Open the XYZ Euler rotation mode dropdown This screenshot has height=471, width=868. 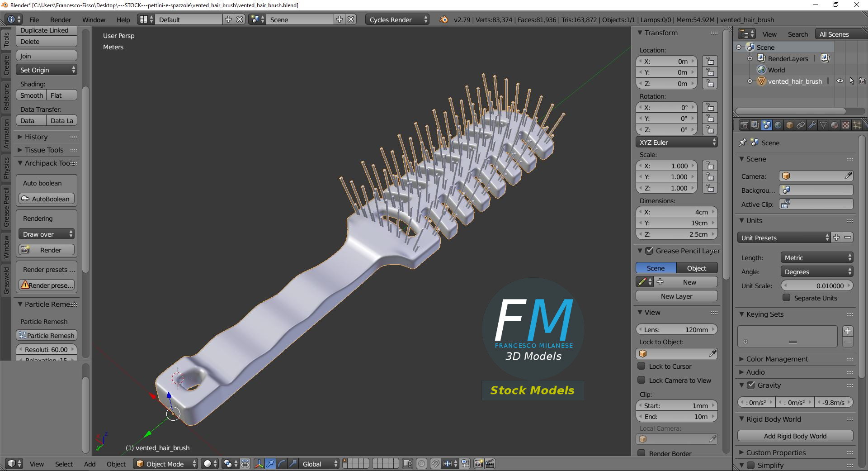tap(677, 142)
